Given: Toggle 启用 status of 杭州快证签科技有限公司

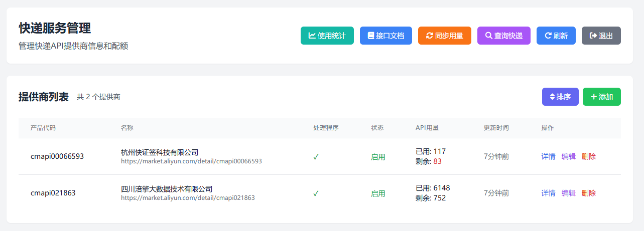Looking at the screenshot, I should pos(378,157).
